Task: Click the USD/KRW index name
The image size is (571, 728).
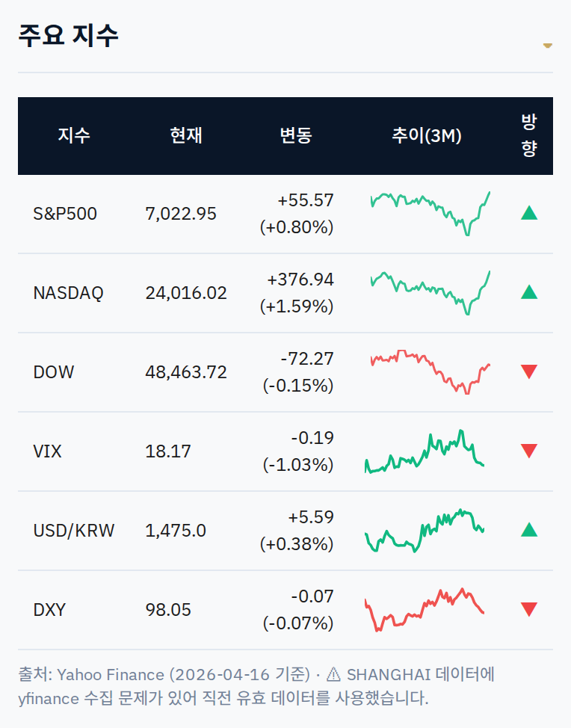Action: tap(74, 531)
